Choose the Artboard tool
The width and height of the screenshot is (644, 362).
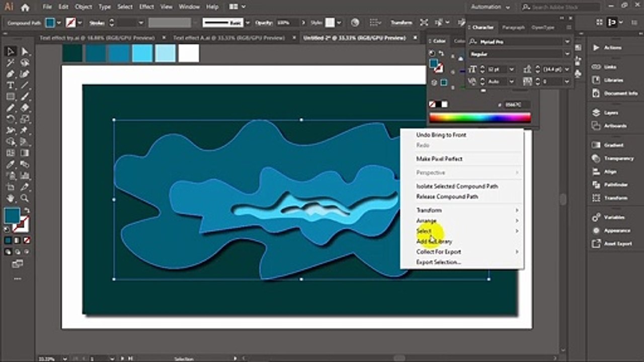pos(10,187)
